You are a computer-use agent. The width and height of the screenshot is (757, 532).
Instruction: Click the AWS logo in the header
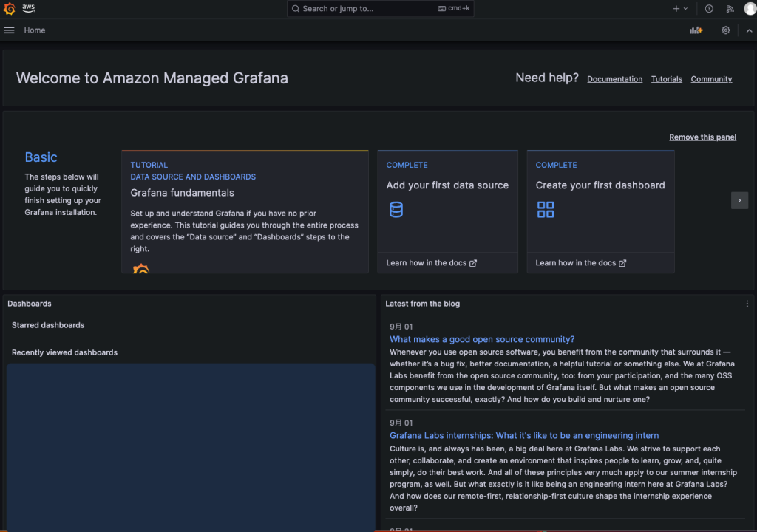pos(28,8)
